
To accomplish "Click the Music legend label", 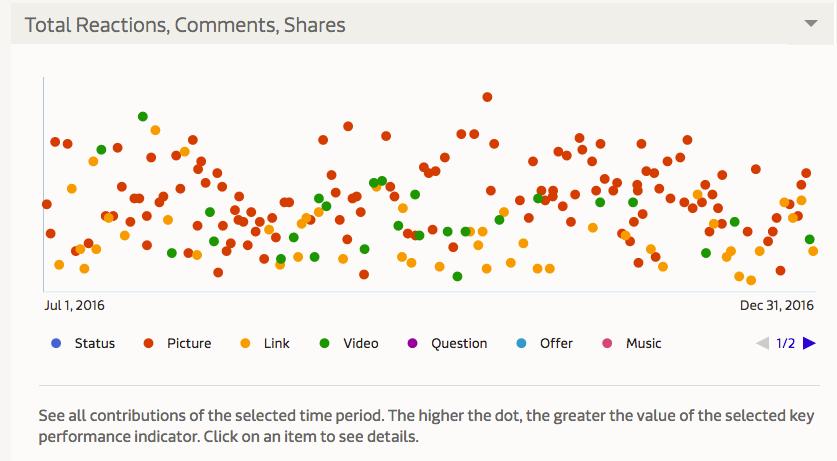I will (643, 343).
